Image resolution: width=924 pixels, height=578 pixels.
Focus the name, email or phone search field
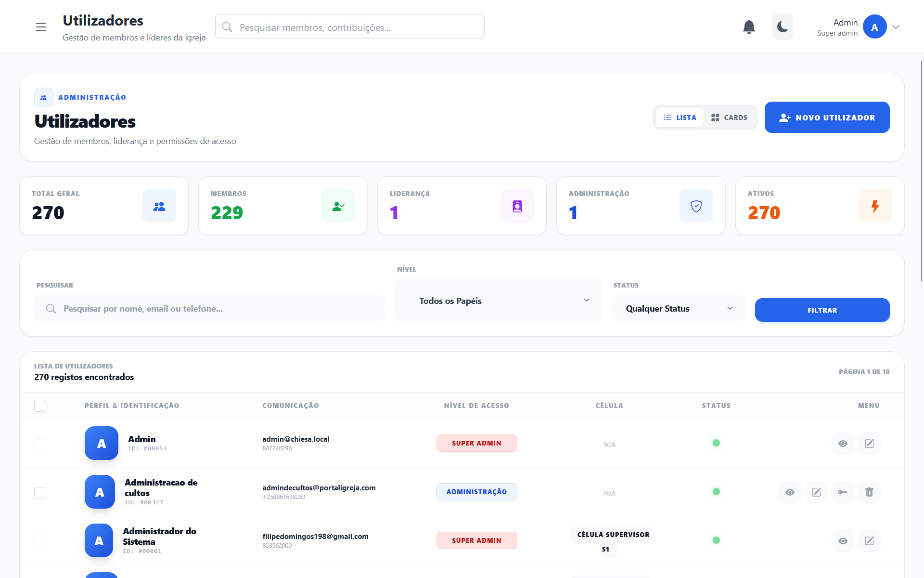coord(210,309)
